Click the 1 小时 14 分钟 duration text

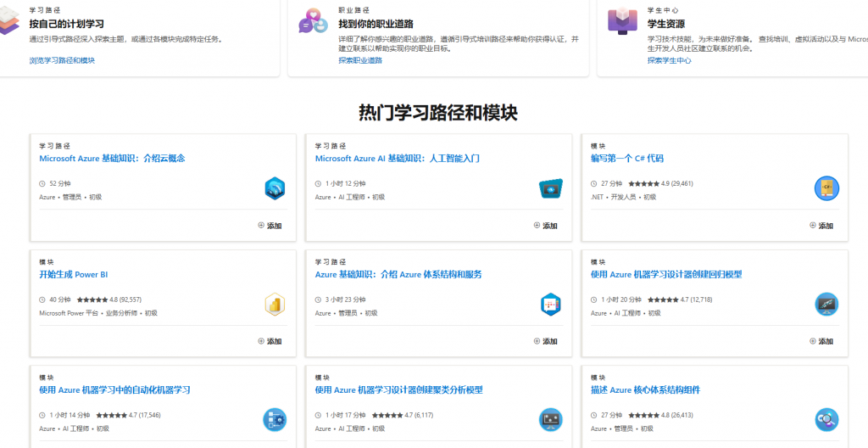(70, 415)
